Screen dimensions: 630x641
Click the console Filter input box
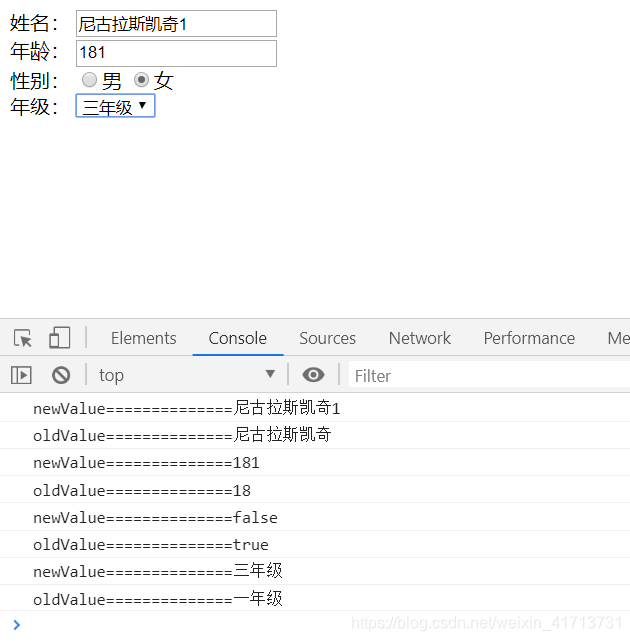pos(489,375)
